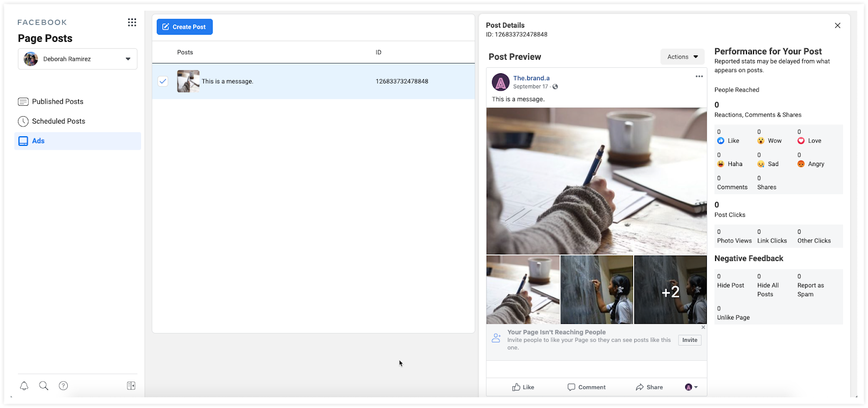The image size is (868, 408).
Task: Click the 'Comments' count label
Action: point(732,187)
